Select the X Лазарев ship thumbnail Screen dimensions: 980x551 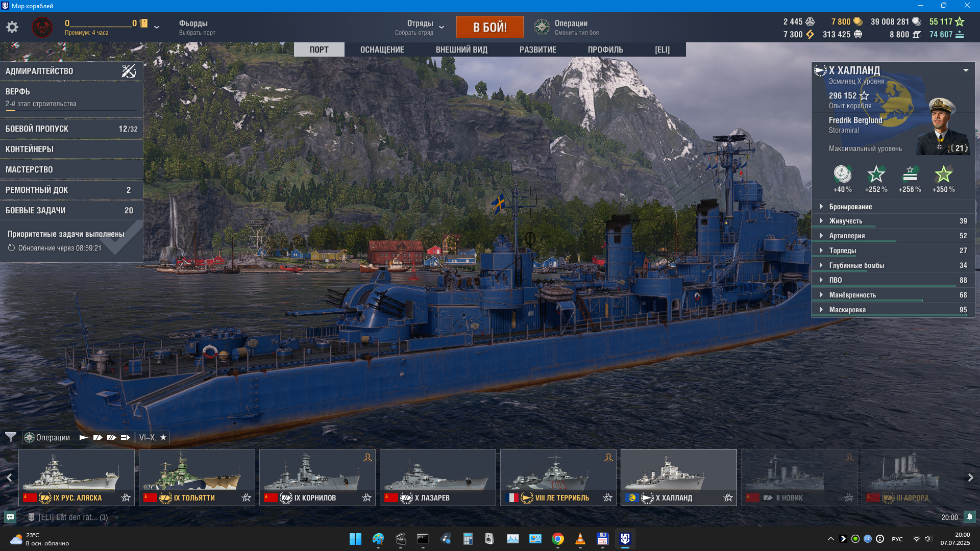click(x=437, y=474)
